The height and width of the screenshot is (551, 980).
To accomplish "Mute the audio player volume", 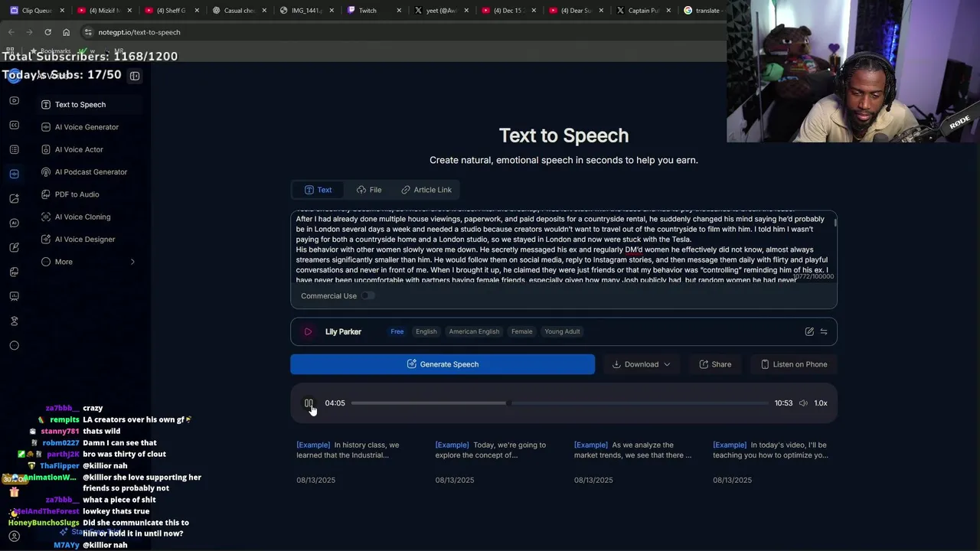I will tap(803, 403).
